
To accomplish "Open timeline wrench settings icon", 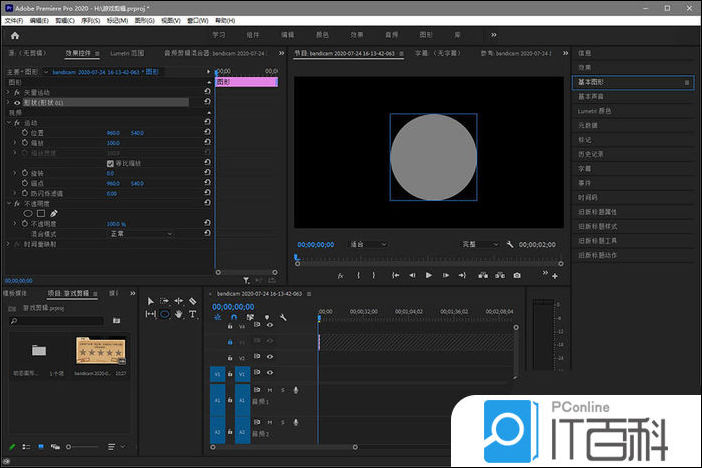I will click(283, 317).
